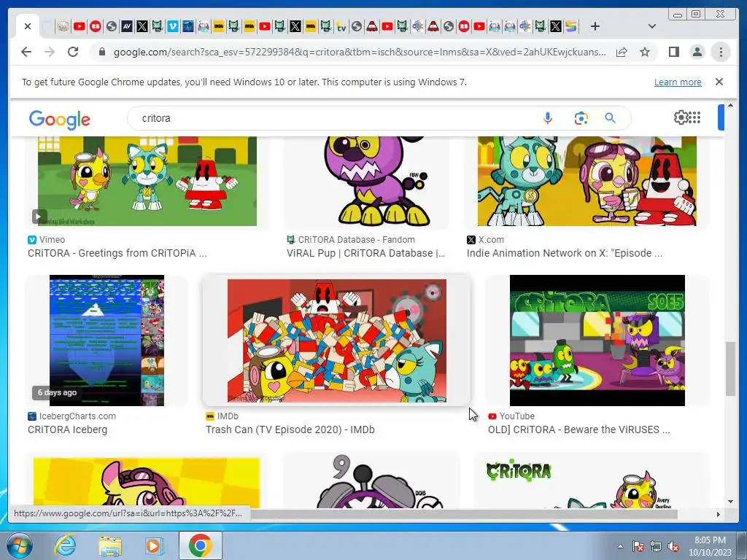Screen dimensions: 747x560
Task: Click the vertical scrollbar thumb
Action: point(730,368)
